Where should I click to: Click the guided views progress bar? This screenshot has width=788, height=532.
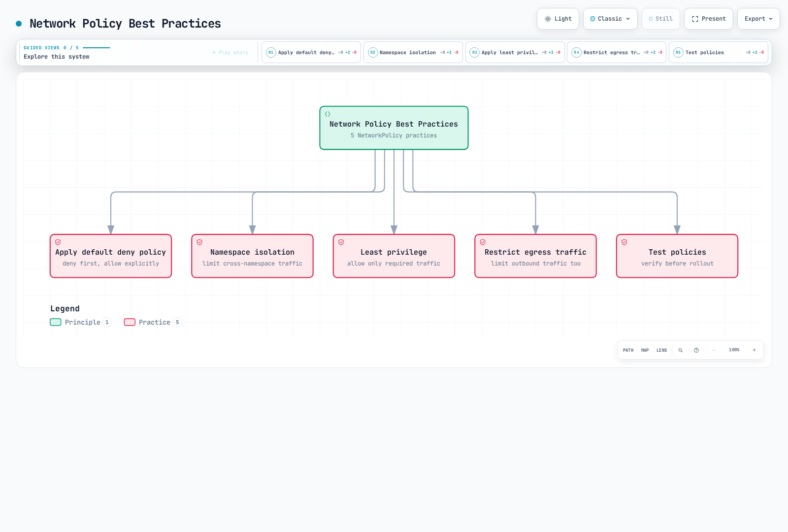click(x=97, y=48)
